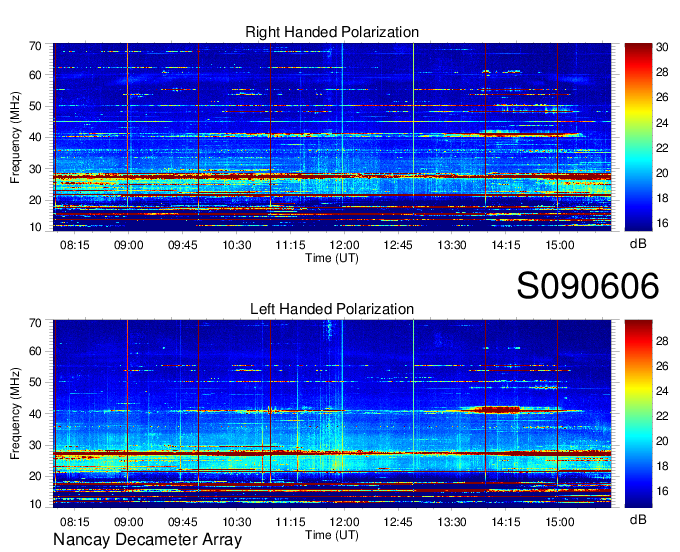Screen dimensions: 680x552
Task: Click 12:45 time tick under Right Handed plot
Action: click(398, 245)
